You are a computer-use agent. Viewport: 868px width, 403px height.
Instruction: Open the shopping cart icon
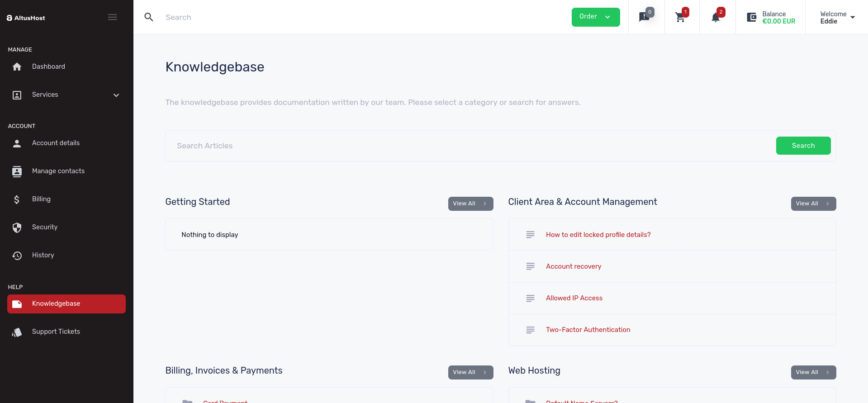click(680, 17)
